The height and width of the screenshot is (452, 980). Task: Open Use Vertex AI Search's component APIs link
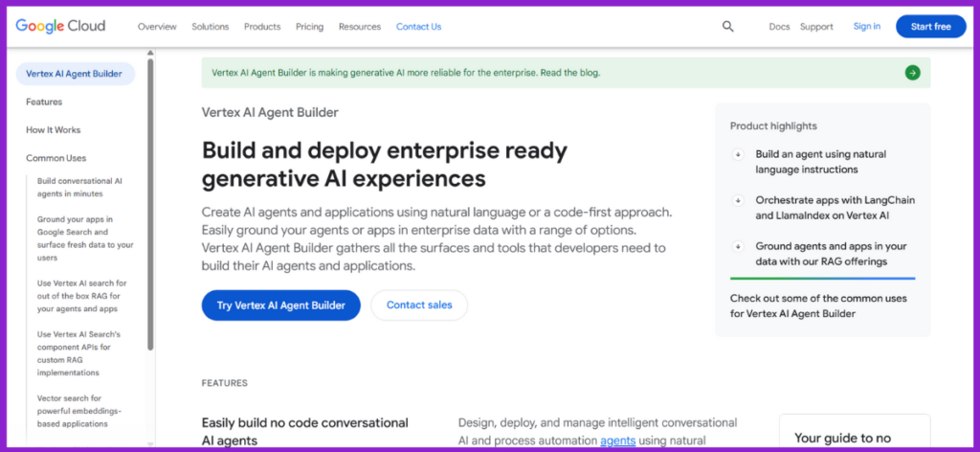coord(78,353)
